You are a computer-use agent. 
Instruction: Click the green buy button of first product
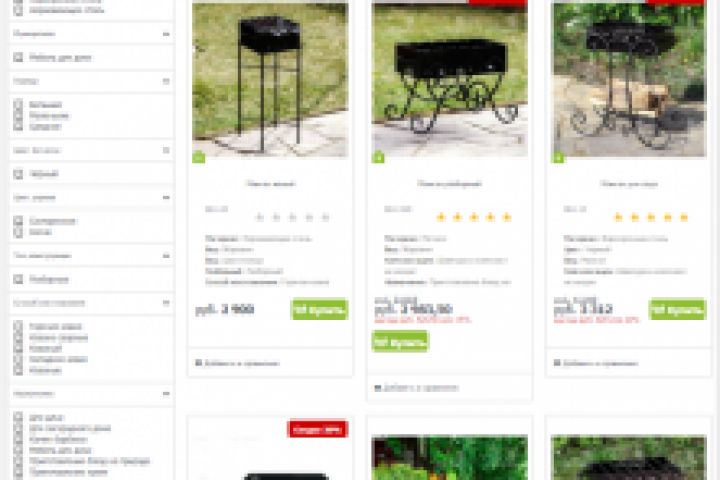320,310
